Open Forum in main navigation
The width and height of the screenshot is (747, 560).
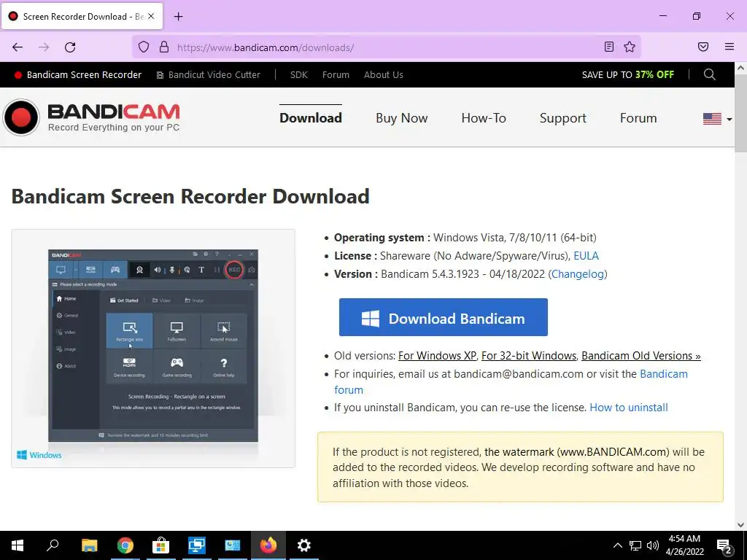pyautogui.click(x=638, y=118)
